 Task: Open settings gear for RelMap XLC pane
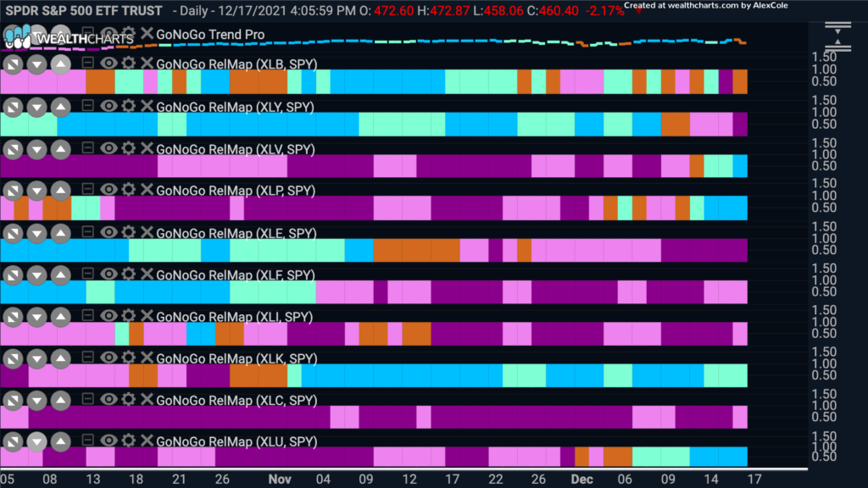click(x=129, y=399)
